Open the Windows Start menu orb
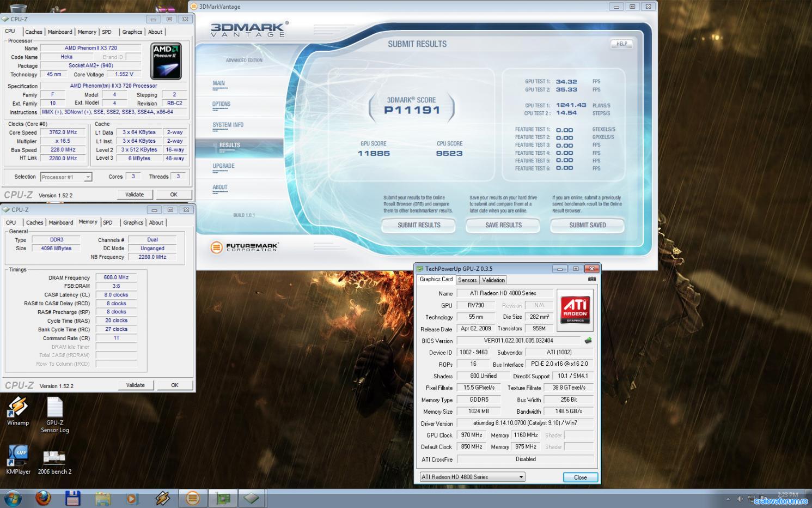 click(x=13, y=498)
